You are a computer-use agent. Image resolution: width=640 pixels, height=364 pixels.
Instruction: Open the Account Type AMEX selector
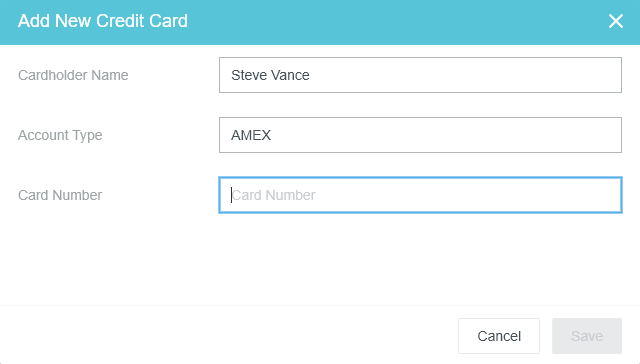[420, 135]
